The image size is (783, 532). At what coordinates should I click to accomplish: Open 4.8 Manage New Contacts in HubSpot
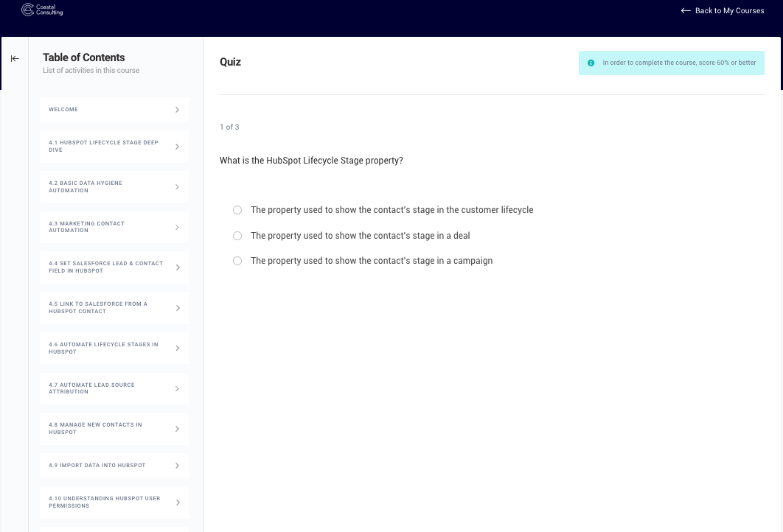click(x=114, y=429)
